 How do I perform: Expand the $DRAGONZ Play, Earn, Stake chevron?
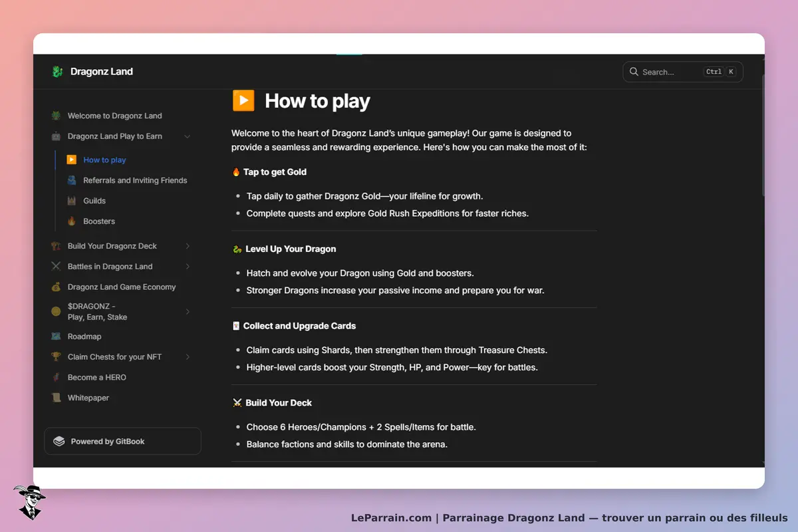188,311
